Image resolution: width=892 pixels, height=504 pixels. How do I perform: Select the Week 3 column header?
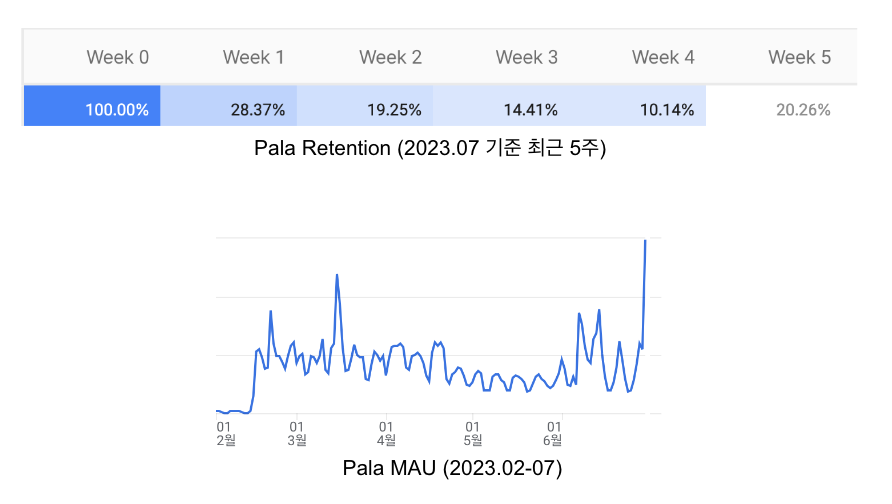[x=527, y=58]
